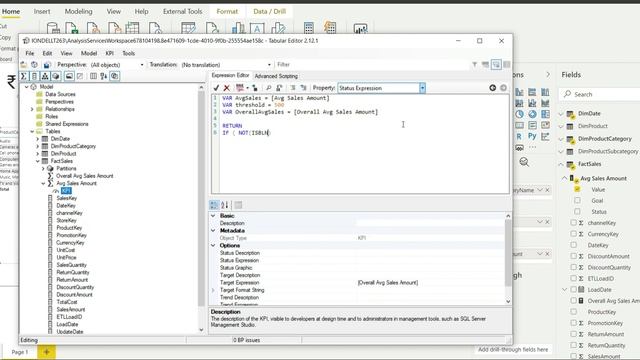The image size is (640, 360).
Task: Open the Tabular Editor File menu
Action: click(x=30, y=53)
